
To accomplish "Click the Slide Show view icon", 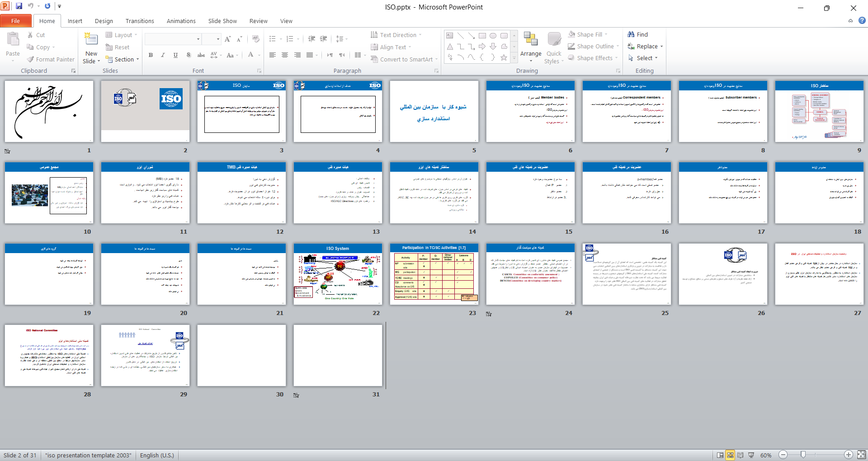I will (x=751, y=455).
